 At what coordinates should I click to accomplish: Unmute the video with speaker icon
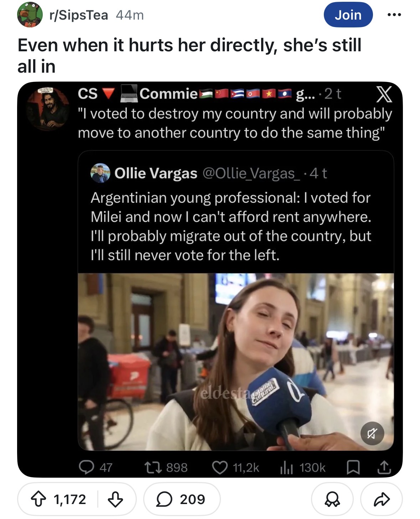(372, 434)
